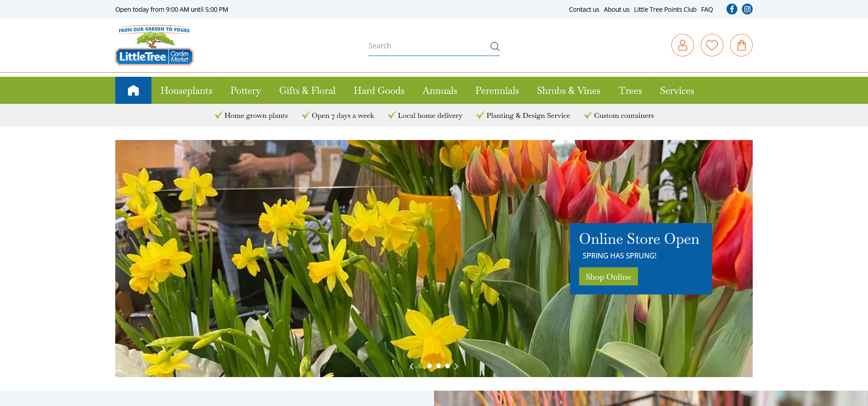
Task: Show the previous carousel slide arrow
Action: click(411, 366)
